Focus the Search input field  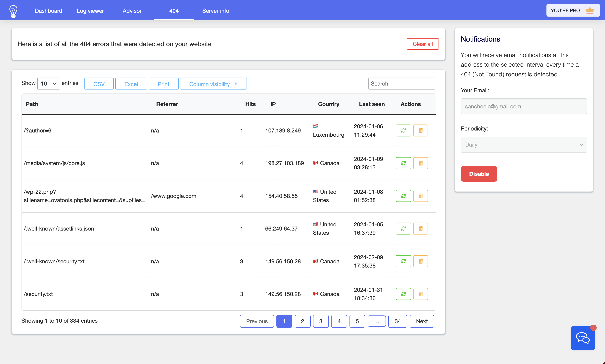(402, 84)
